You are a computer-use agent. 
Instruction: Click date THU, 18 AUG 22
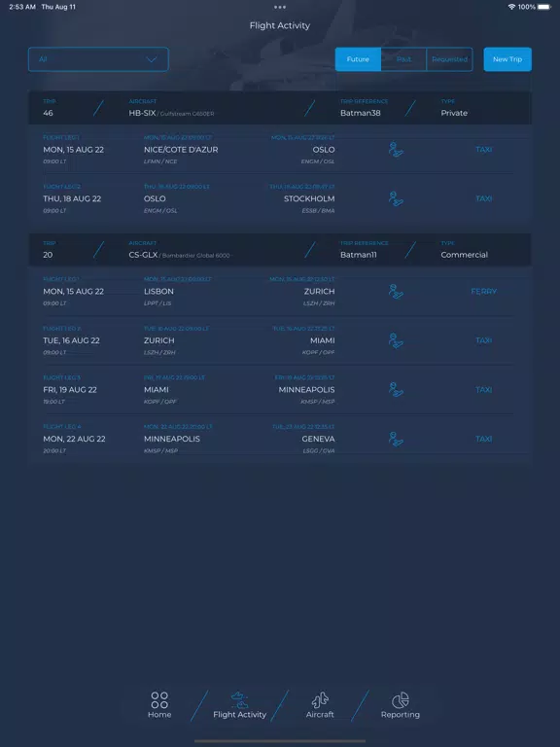point(72,198)
